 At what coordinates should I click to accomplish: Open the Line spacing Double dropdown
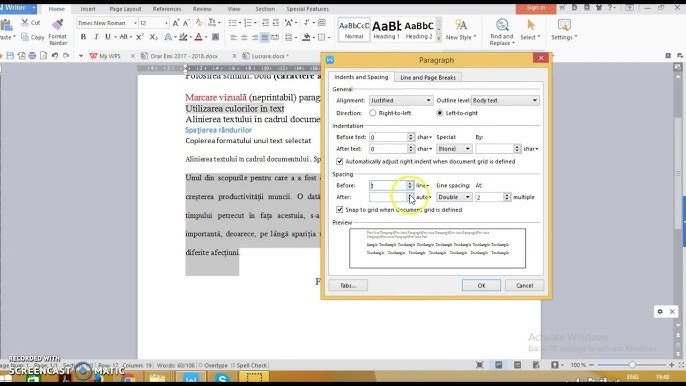coord(454,197)
